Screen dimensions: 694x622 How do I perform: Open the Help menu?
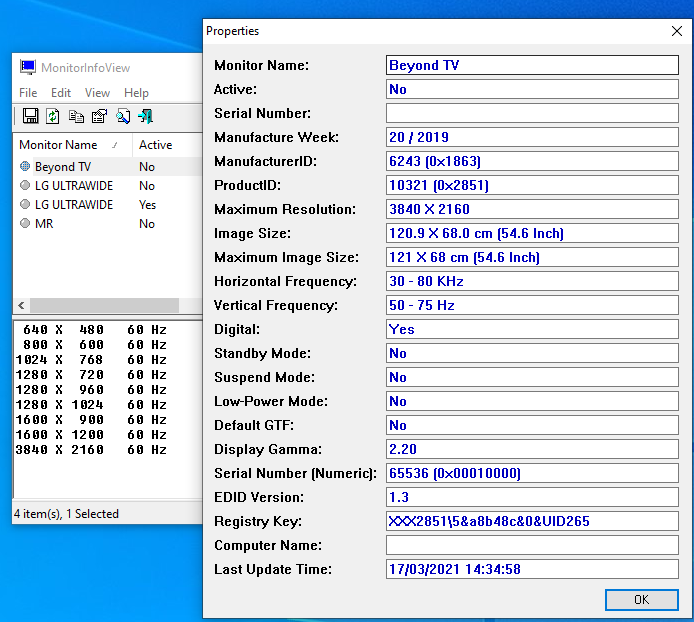[x=136, y=93]
